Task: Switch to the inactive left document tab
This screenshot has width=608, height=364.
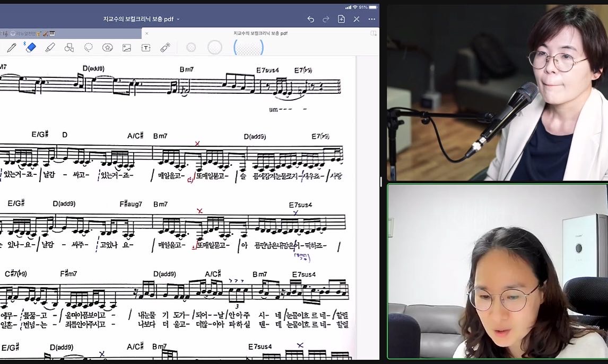Action: (x=71, y=33)
